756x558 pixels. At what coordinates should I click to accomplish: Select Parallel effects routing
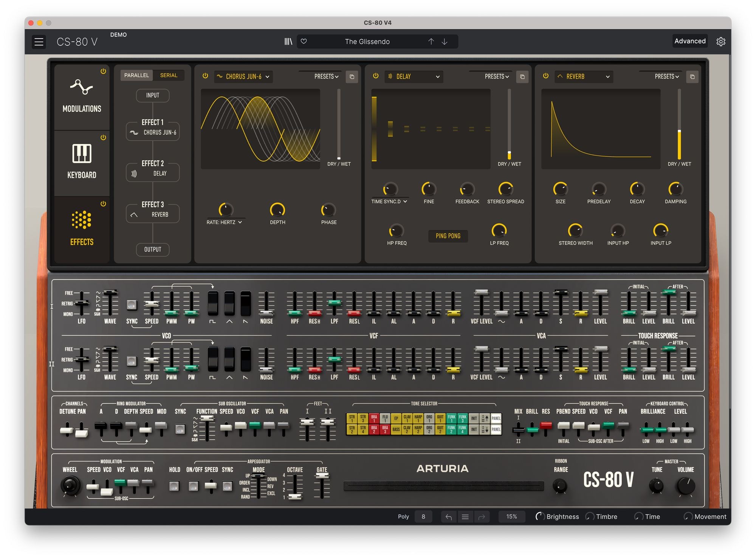(136, 75)
